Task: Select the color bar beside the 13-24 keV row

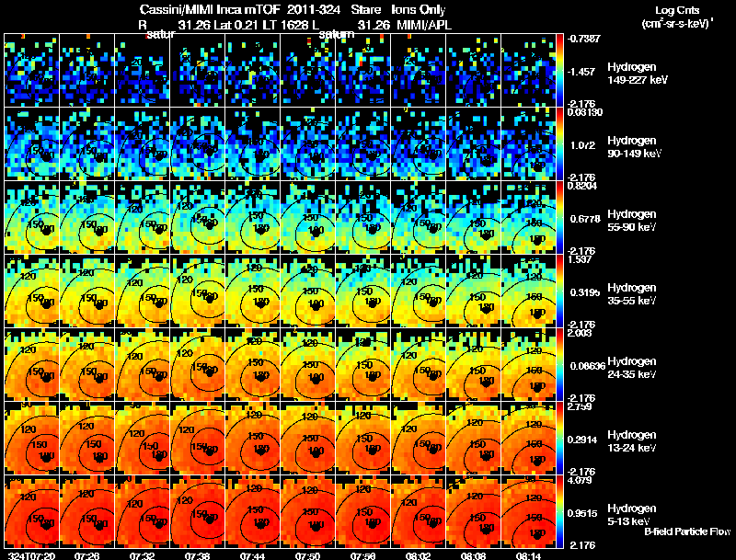Action: pyautogui.click(x=559, y=439)
